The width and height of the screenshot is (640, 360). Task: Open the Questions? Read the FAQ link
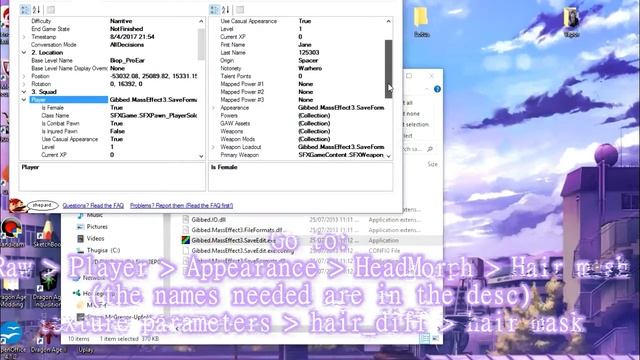(x=93, y=206)
